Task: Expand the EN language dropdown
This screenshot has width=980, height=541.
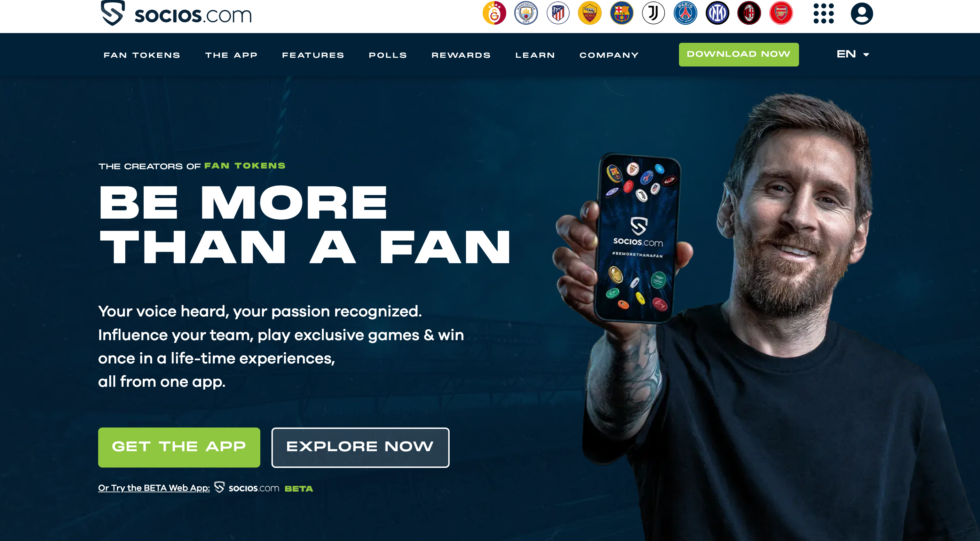Action: pyautogui.click(x=853, y=54)
